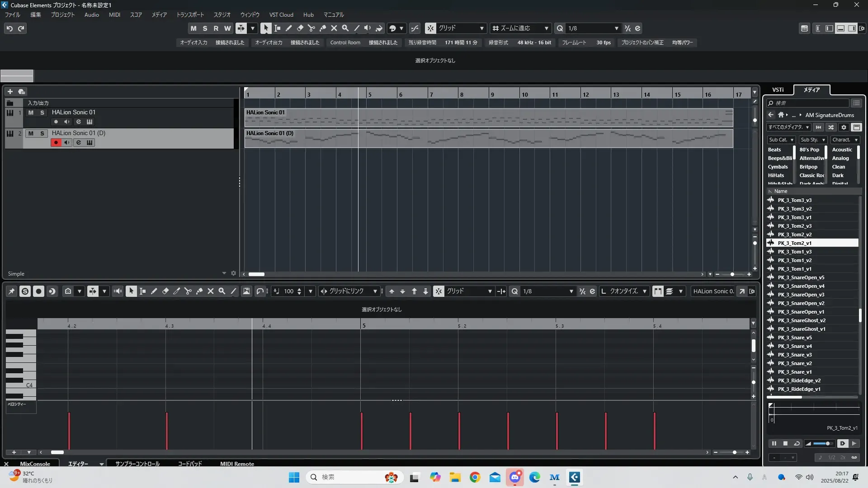Disable record enable on HALion Sonic 01 (D)
This screenshot has height=488, width=868.
coord(56,143)
